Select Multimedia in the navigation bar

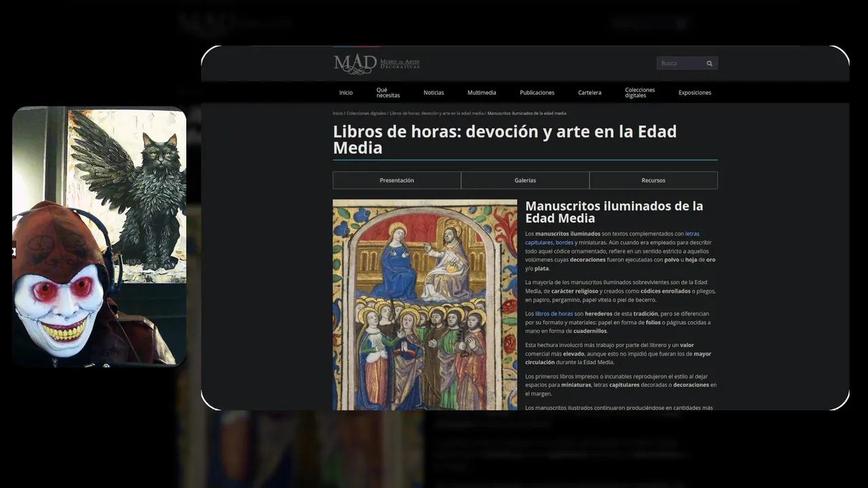[x=481, y=93]
